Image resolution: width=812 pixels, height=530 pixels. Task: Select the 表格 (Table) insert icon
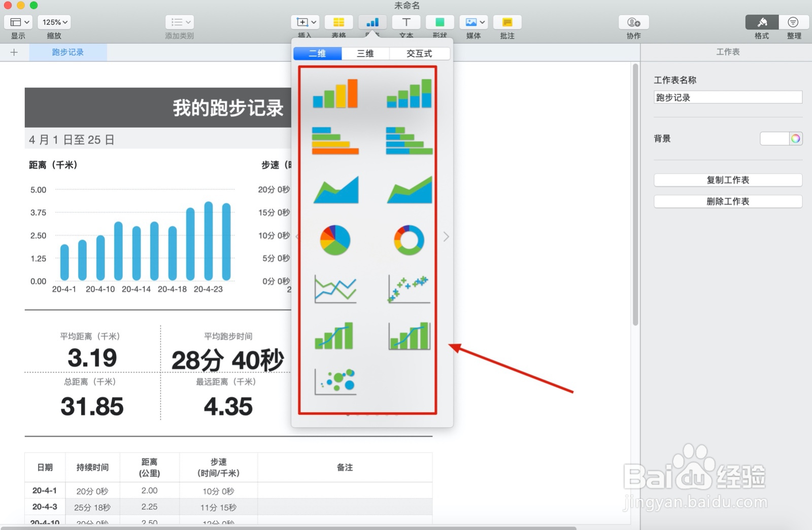coord(339,22)
